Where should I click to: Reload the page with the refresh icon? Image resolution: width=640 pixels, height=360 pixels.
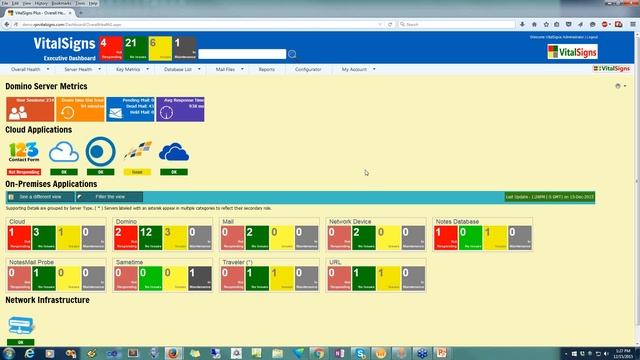coord(390,24)
